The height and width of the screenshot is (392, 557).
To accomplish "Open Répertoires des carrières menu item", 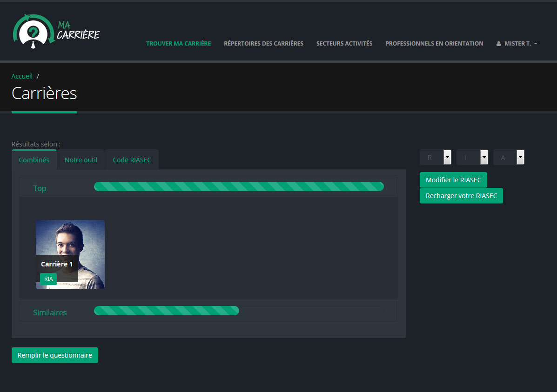I will [263, 44].
